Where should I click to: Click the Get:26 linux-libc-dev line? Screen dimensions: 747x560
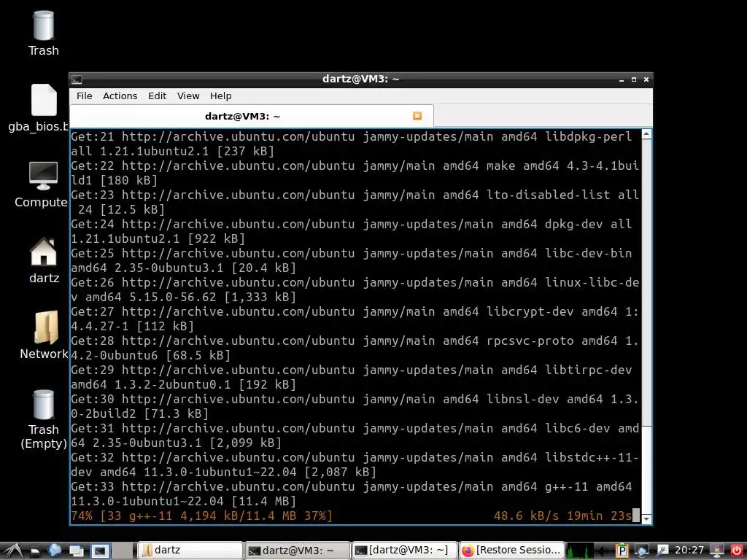355,289
